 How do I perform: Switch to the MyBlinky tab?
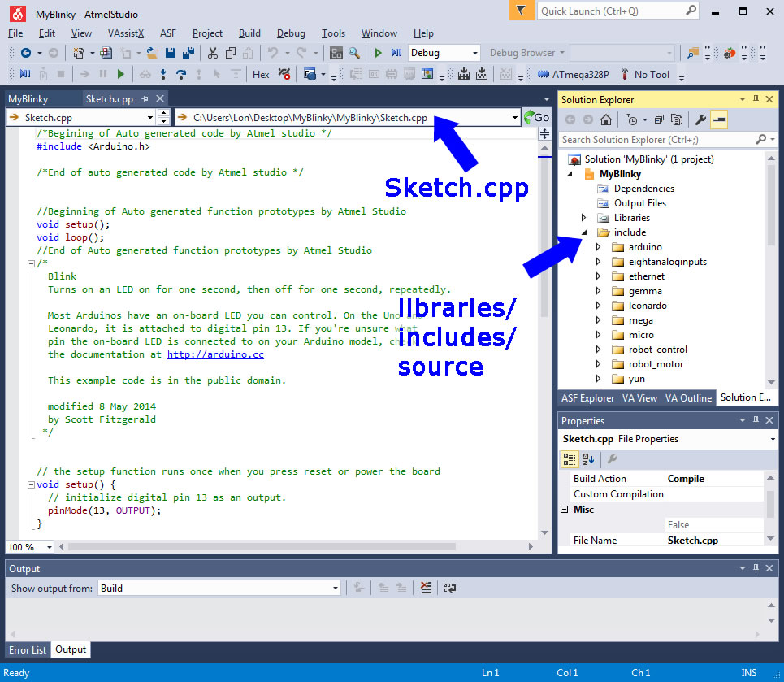tap(28, 99)
